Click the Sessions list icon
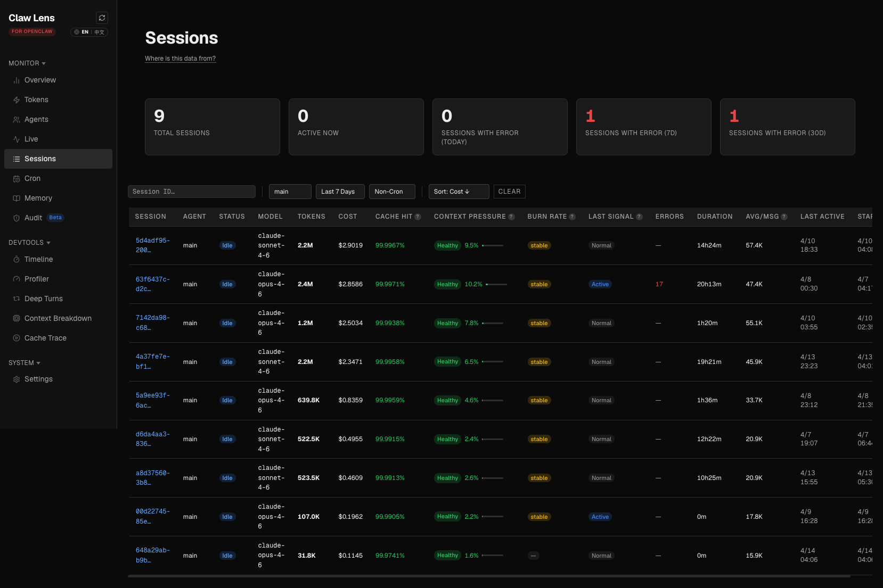 click(17, 159)
